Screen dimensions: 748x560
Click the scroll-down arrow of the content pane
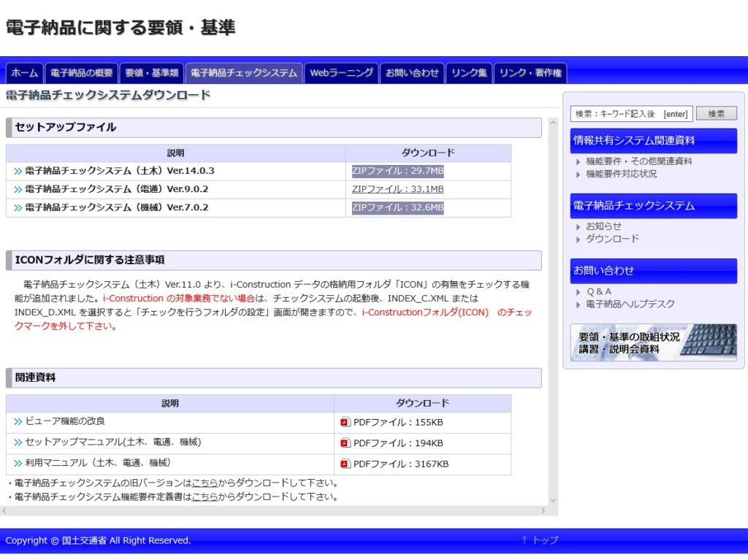coord(552,500)
